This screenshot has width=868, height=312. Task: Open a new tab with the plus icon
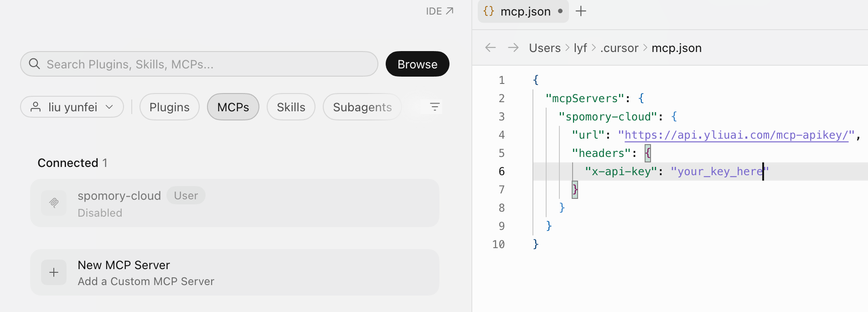581,11
